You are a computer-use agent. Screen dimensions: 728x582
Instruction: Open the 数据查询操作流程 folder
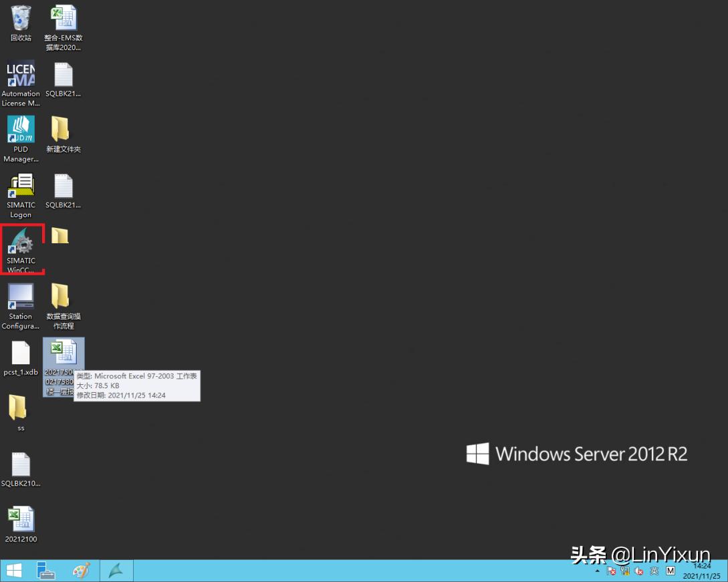tap(64, 306)
